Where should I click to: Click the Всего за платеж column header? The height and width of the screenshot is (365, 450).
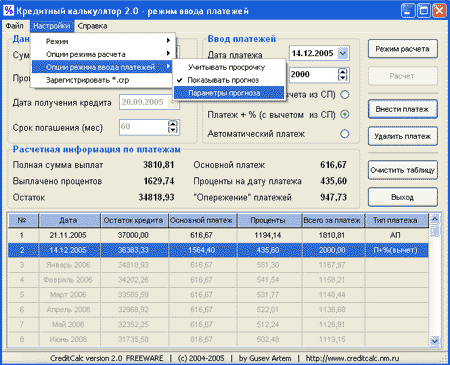click(333, 220)
